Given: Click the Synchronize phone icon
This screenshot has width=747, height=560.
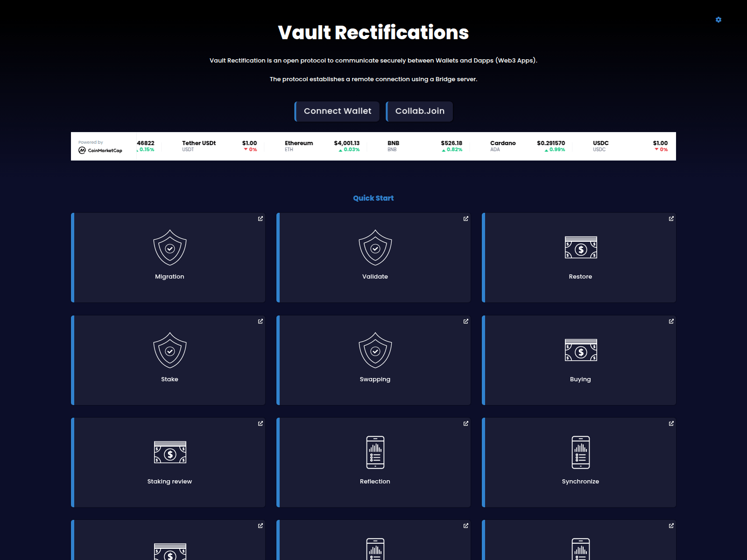Looking at the screenshot, I should click(x=581, y=452).
